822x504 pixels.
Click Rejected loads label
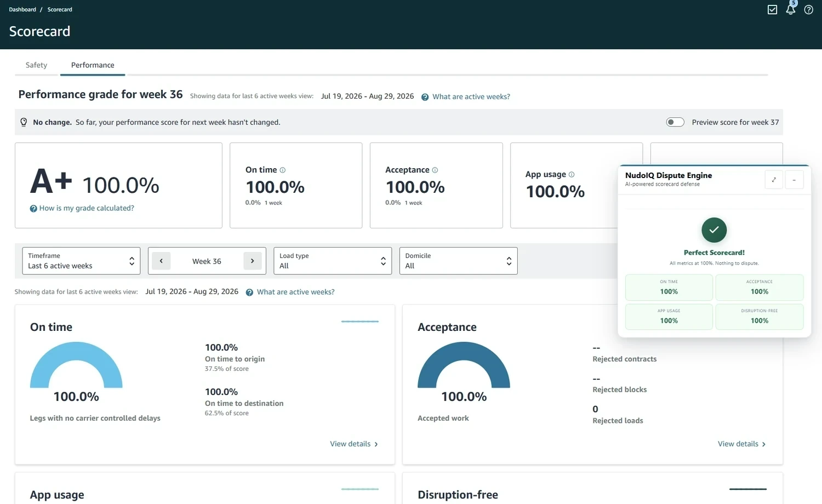[x=618, y=421]
